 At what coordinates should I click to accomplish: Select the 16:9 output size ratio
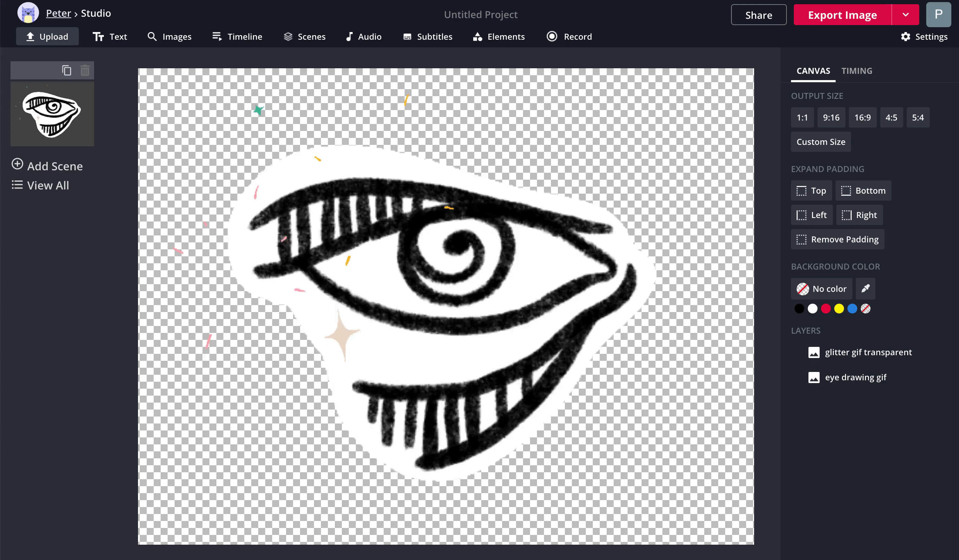(x=862, y=117)
